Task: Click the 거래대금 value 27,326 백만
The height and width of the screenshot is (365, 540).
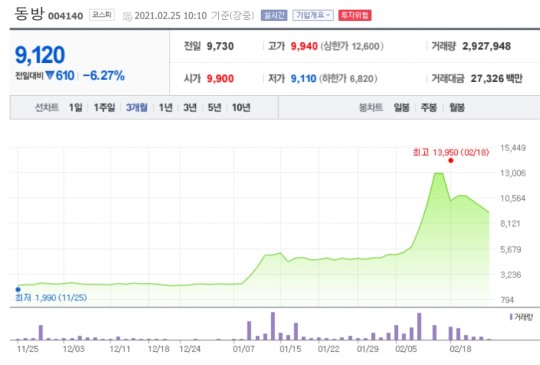Action: click(x=497, y=79)
